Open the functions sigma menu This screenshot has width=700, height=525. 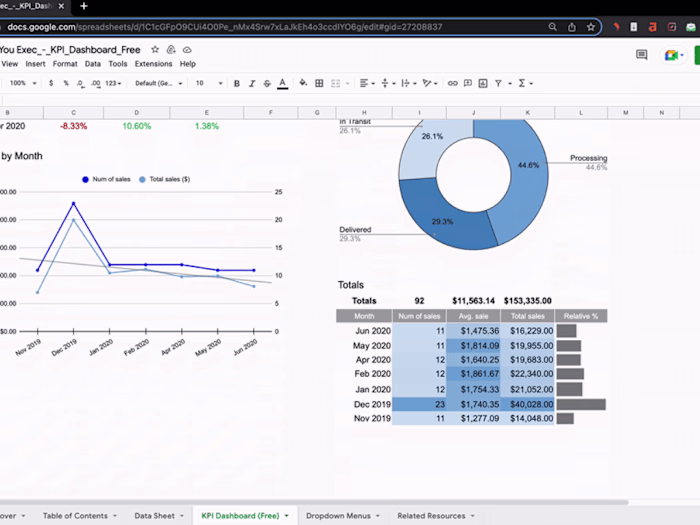point(525,83)
